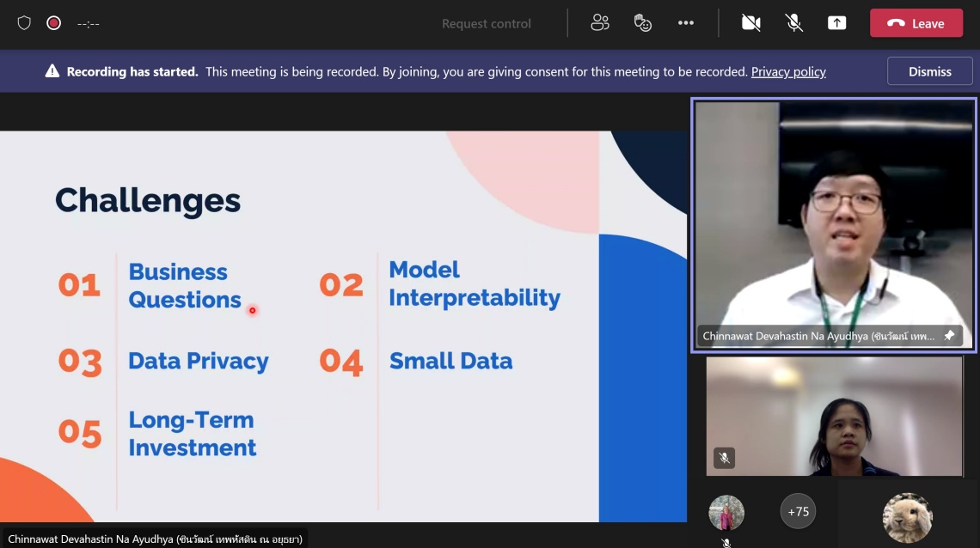Image resolution: width=980 pixels, height=548 pixels.
Task: Click the rabbit avatar participant
Action: coord(907,518)
